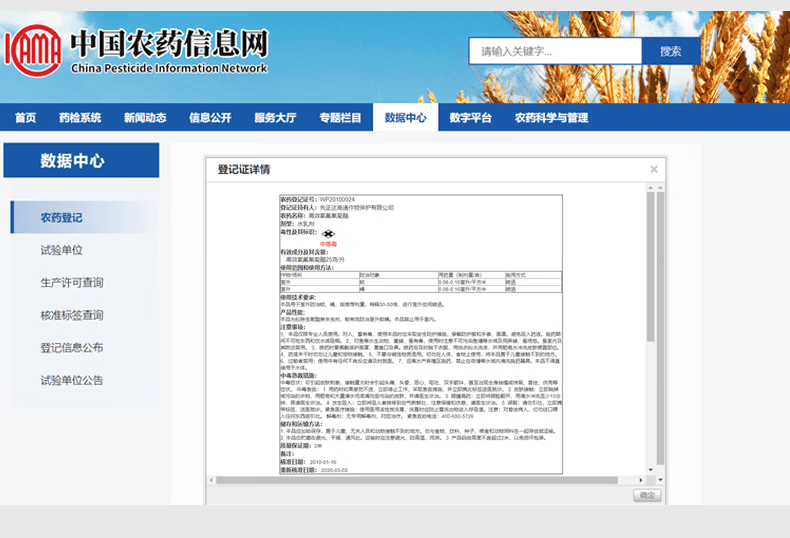The image size is (790, 538).
Task: Click the 确定 button in the dialog
Action: point(646,495)
